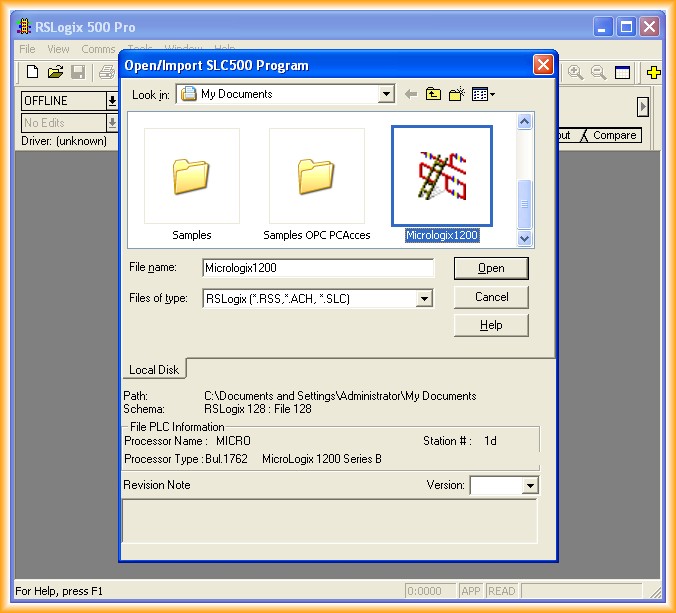Expand the OFFLINE mode dropdown
Image resolution: width=676 pixels, height=613 pixels.
112,101
